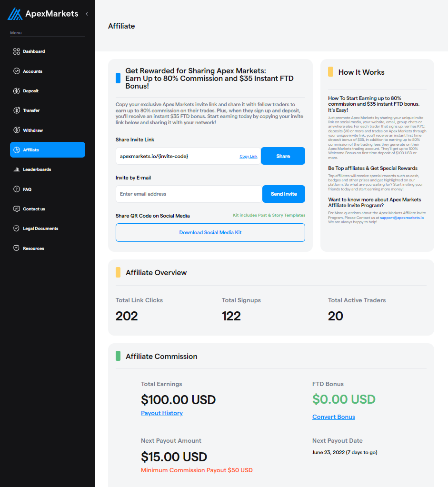448x487 pixels.
Task: Click the Contact us icon
Action: coord(16,209)
